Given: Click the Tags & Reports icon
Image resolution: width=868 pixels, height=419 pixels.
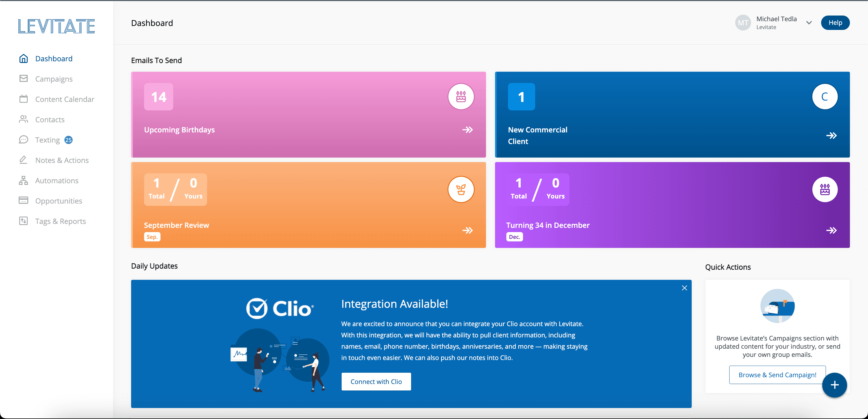Looking at the screenshot, I should [23, 221].
